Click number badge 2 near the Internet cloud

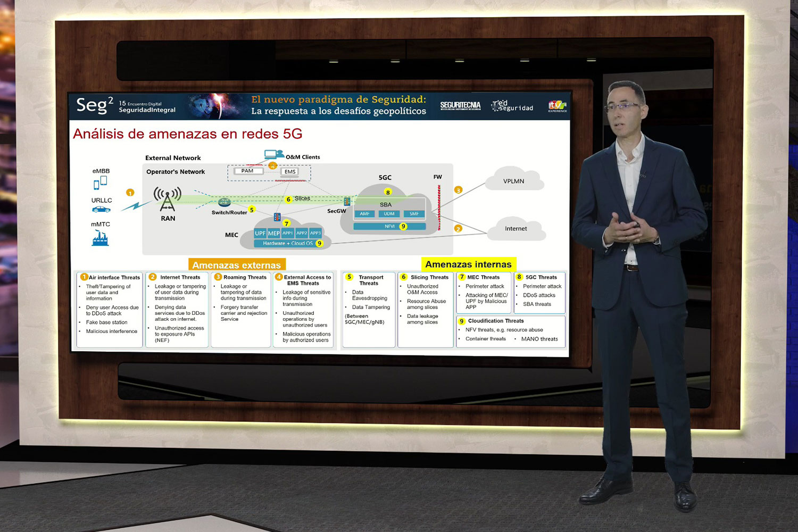pos(458,229)
